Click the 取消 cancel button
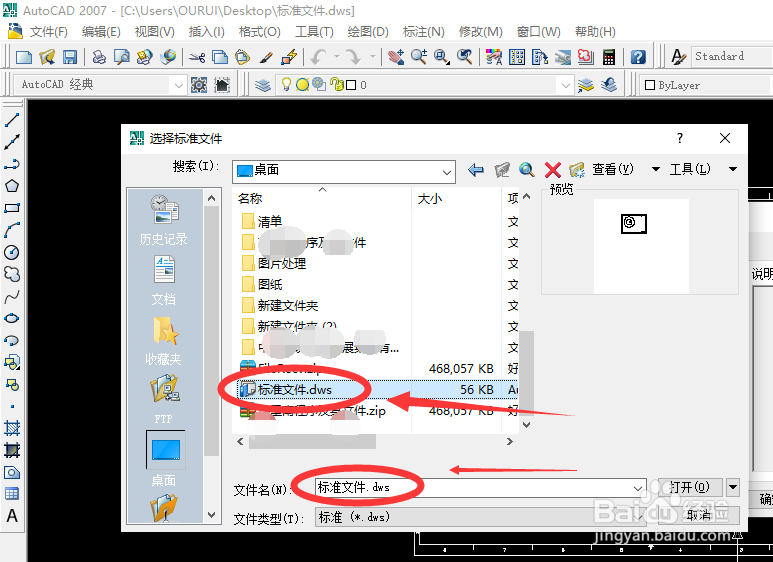 (699, 515)
